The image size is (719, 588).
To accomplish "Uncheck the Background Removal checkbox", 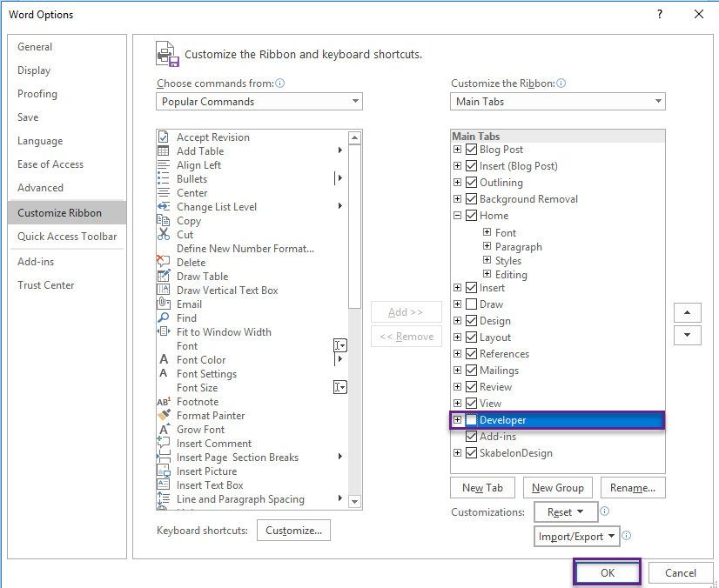I will pyautogui.click(x=471, y=199).
